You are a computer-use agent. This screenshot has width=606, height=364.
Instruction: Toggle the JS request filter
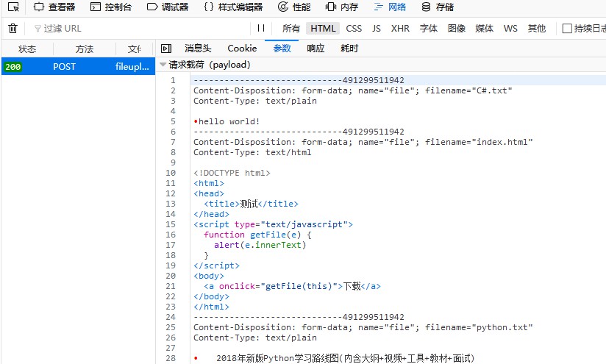click(377, 29)
